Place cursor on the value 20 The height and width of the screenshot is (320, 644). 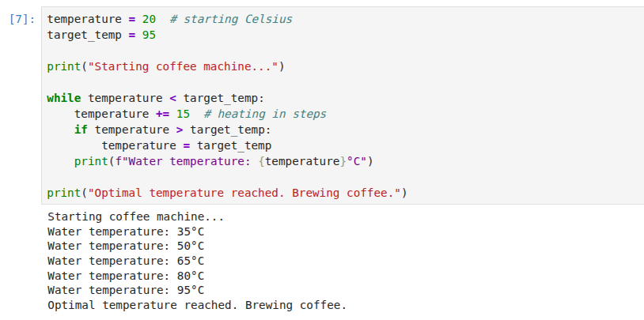coord(149,19)
